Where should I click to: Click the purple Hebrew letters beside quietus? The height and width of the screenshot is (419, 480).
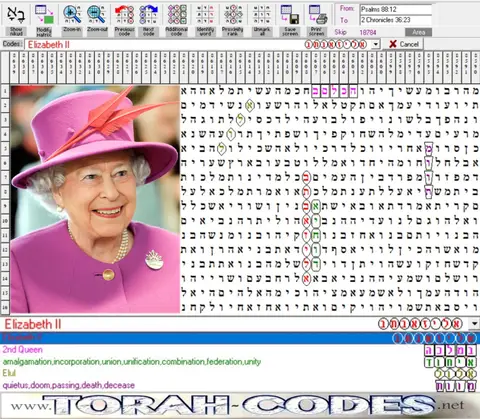click(x=456, y=386)
